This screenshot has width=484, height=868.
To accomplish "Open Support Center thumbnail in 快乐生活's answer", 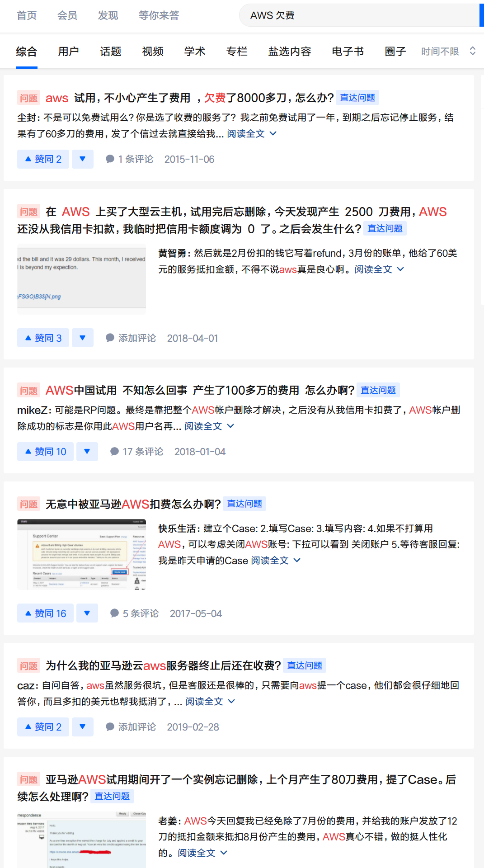I will [81, 554].
